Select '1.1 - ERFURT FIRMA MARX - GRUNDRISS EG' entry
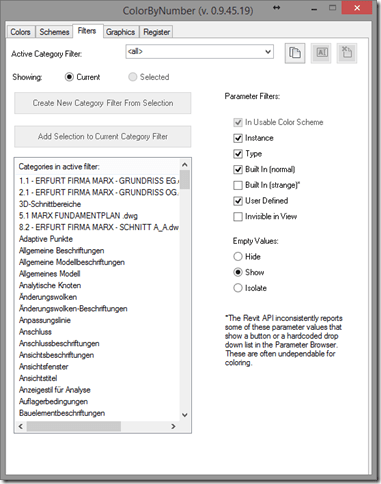 coord(99,181)
